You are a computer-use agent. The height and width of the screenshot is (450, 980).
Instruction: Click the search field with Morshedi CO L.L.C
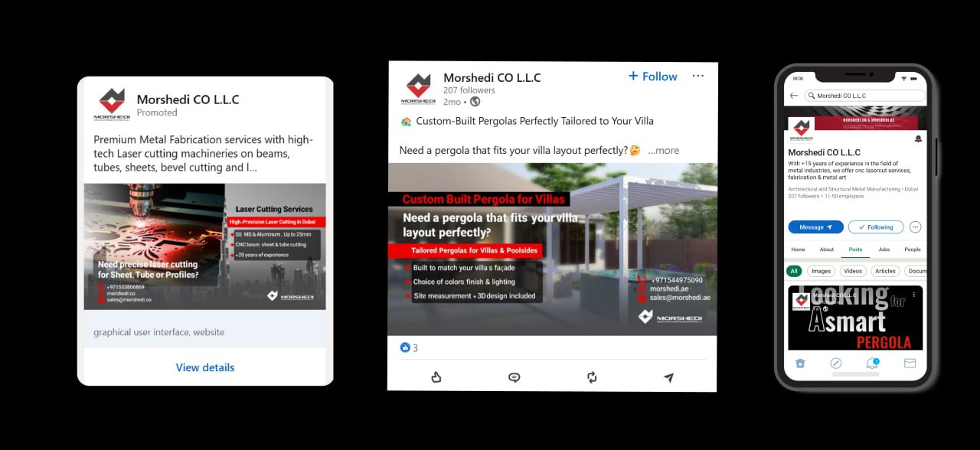pos(865,96)
